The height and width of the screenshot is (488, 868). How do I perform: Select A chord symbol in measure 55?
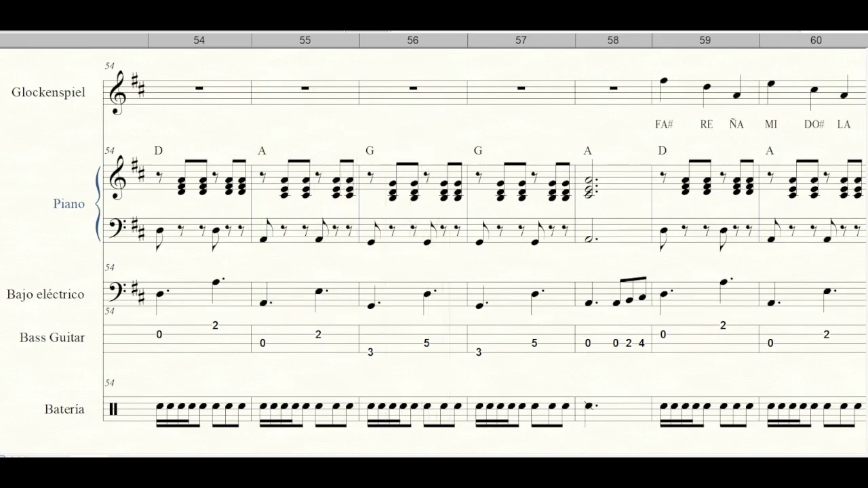[x=262, y=150]
